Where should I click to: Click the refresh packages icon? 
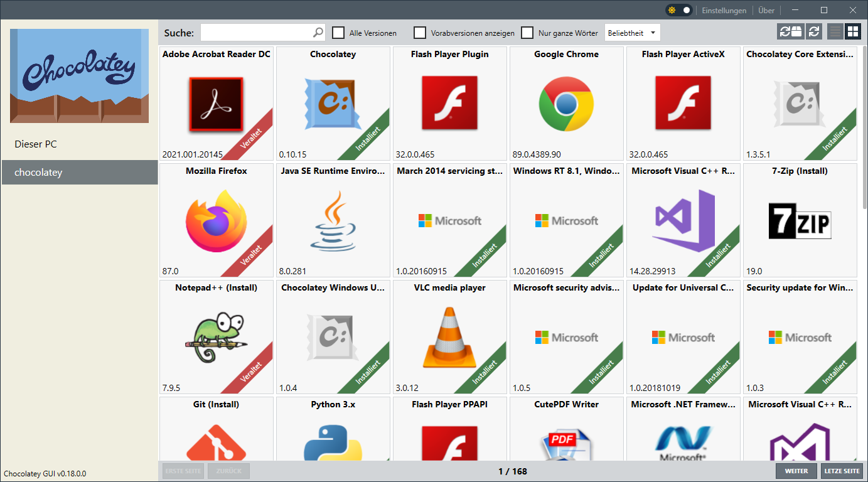(813, 32)
